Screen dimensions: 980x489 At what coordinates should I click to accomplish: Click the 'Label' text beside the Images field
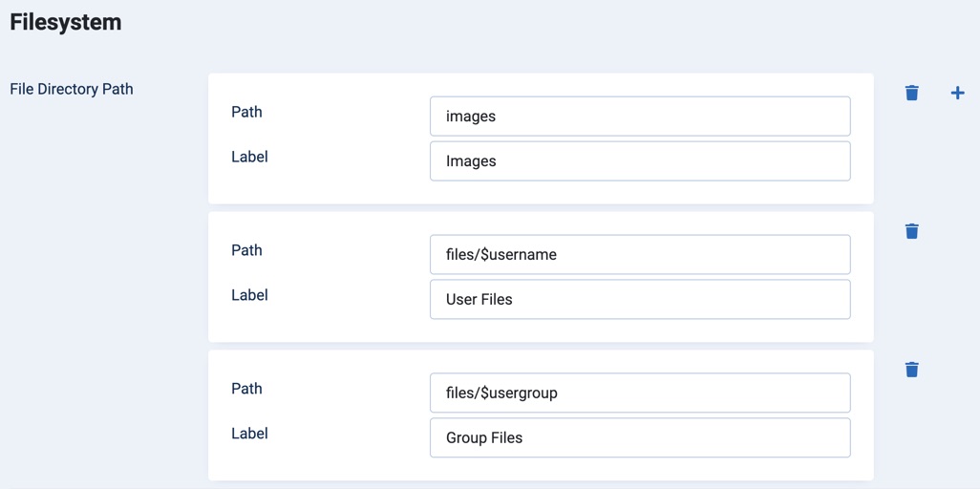(249, 157)
